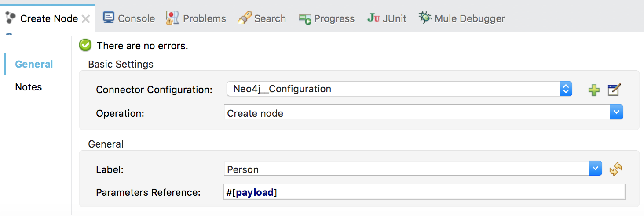Switch to the Progress tab

tap(326, 18)
